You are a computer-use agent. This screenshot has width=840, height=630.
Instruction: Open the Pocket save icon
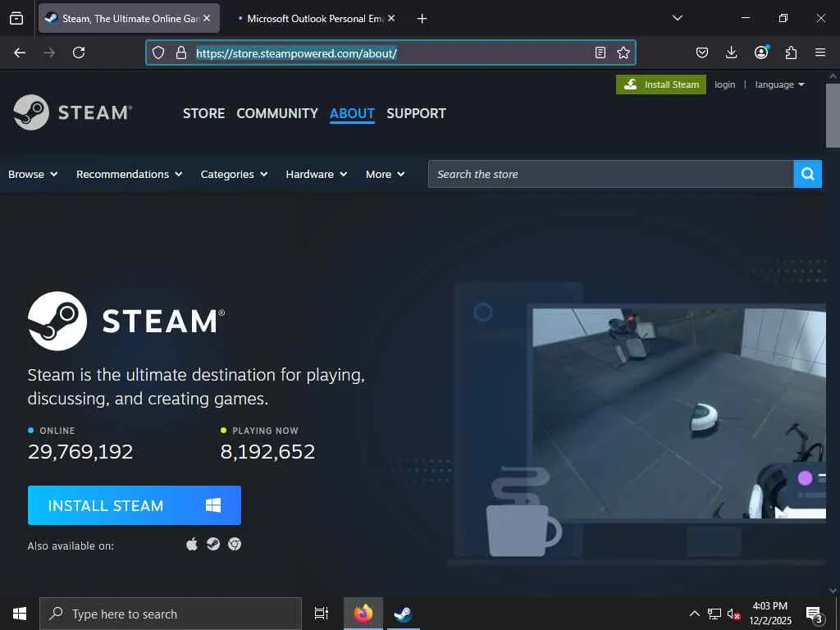[702, 52]
